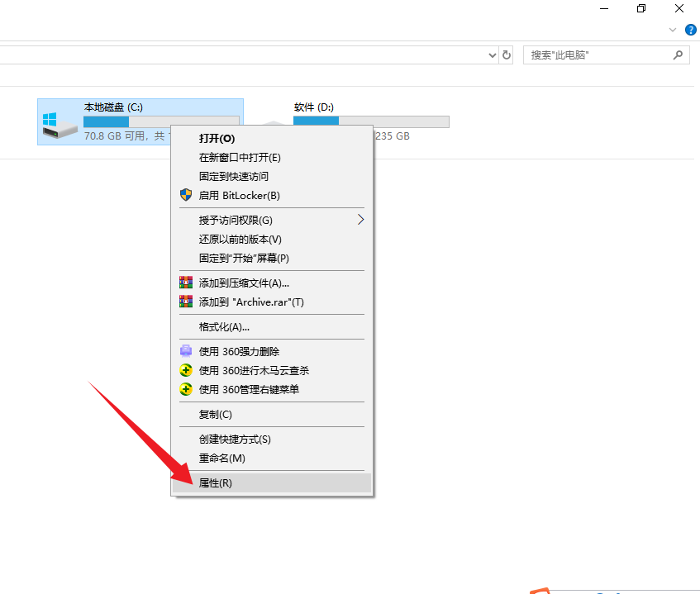Click the WinRAR icon beside 添加到 "Archive.rar"(T)

(186, 302)
